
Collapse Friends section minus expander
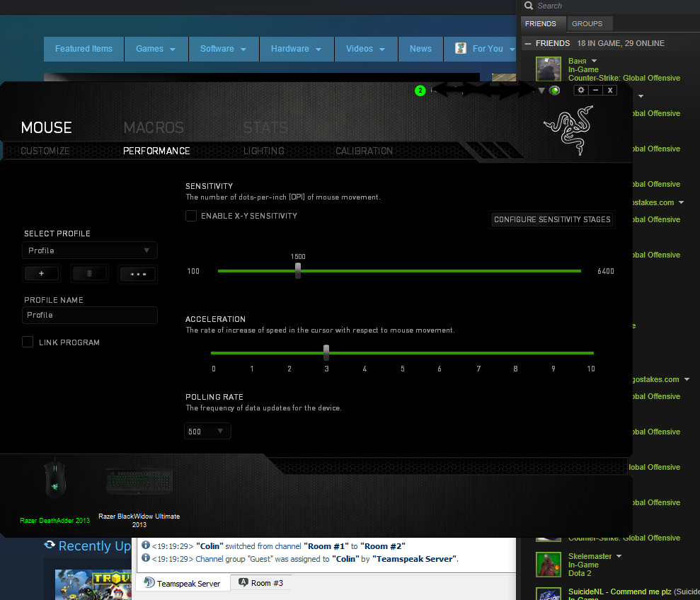tap(528, 43)
